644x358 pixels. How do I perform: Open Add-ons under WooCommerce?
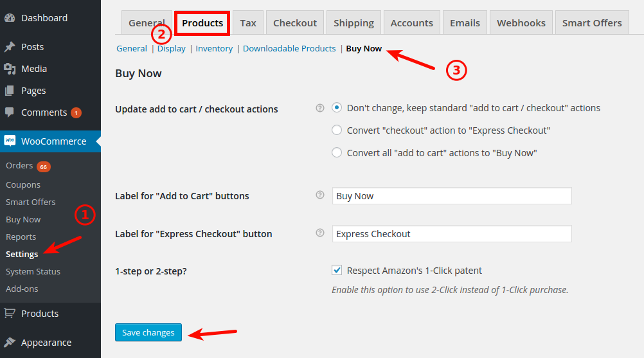(22, 289)
